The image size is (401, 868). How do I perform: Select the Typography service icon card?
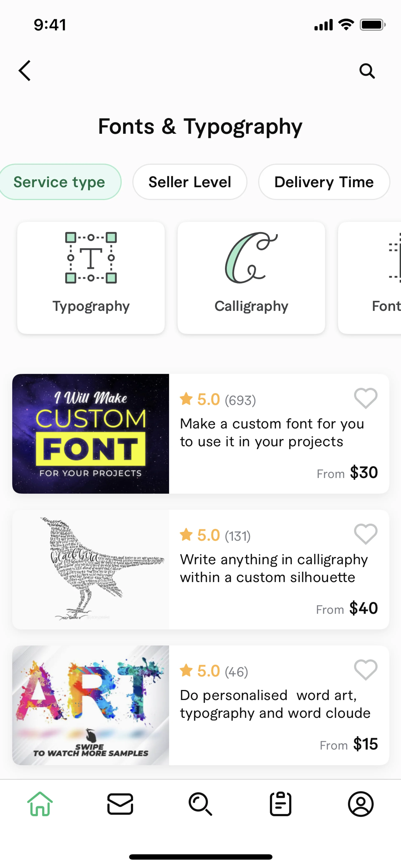[x=91, y=278]
